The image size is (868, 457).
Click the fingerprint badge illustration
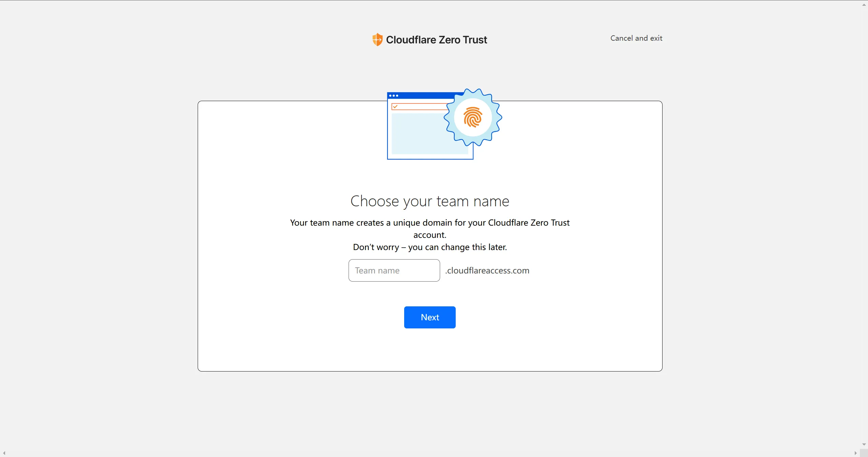pos(473,118)
